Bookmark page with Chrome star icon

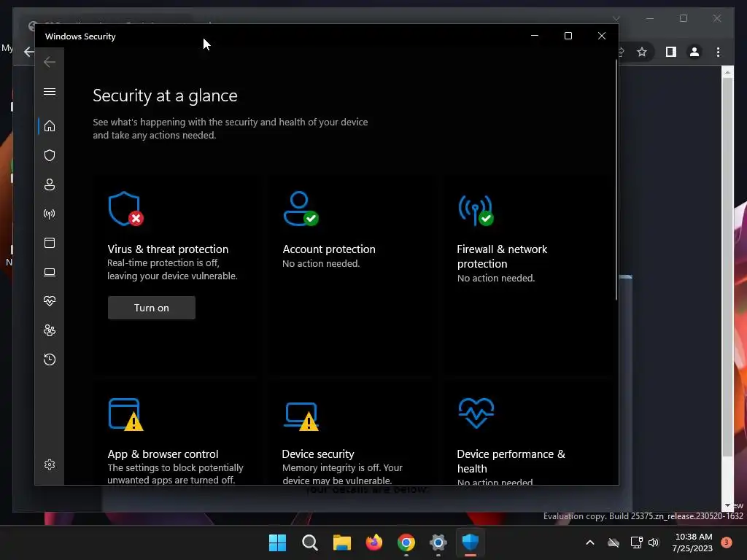pos(642,52)
